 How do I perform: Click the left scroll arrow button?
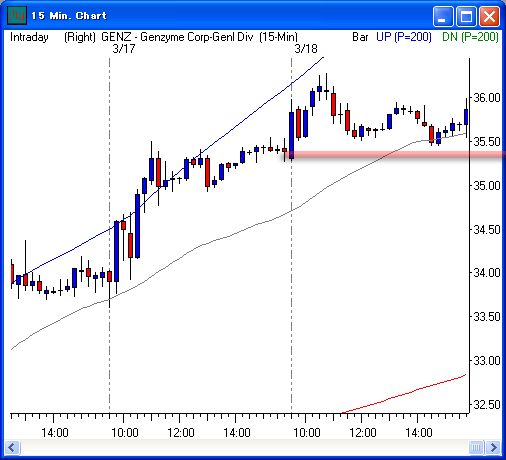[13, 447]
